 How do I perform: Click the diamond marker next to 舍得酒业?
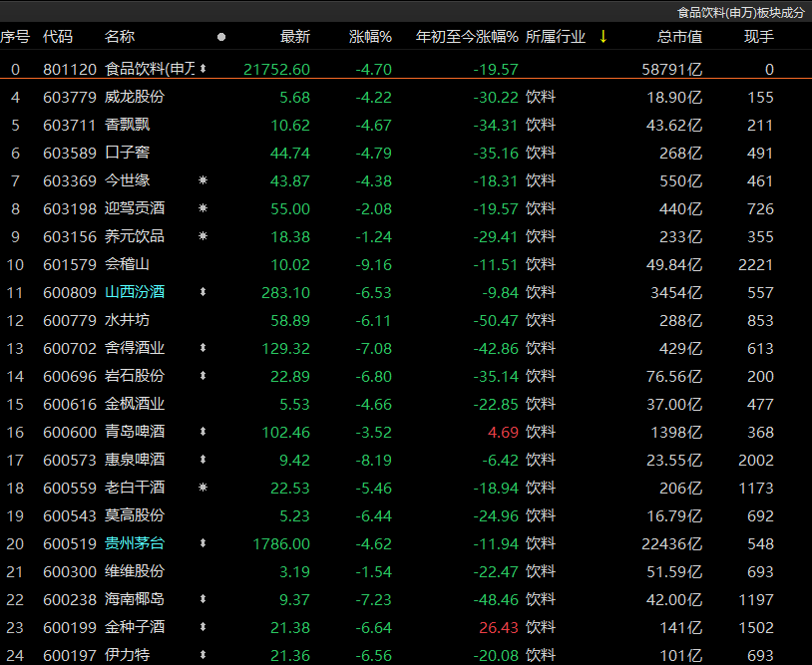203,348
